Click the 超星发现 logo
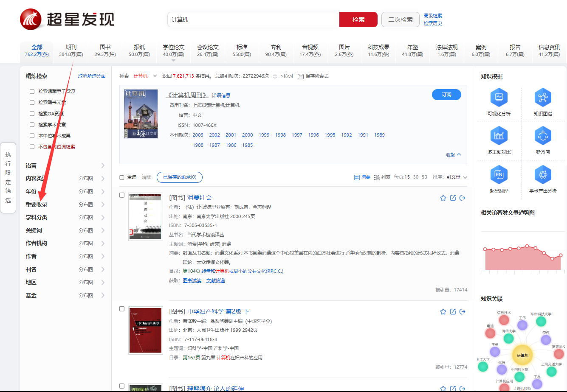The image size is (567, 392). pyautogui.click(x=67, y=19)
